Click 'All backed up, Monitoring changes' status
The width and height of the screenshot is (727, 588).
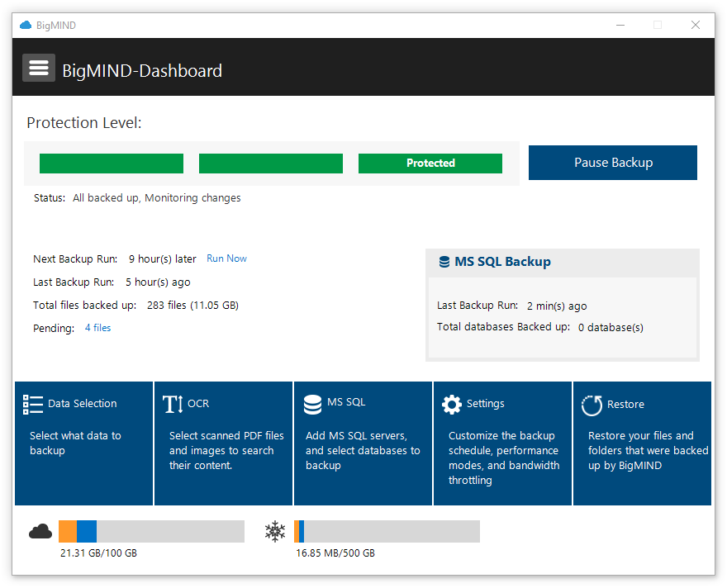[157, 198]
